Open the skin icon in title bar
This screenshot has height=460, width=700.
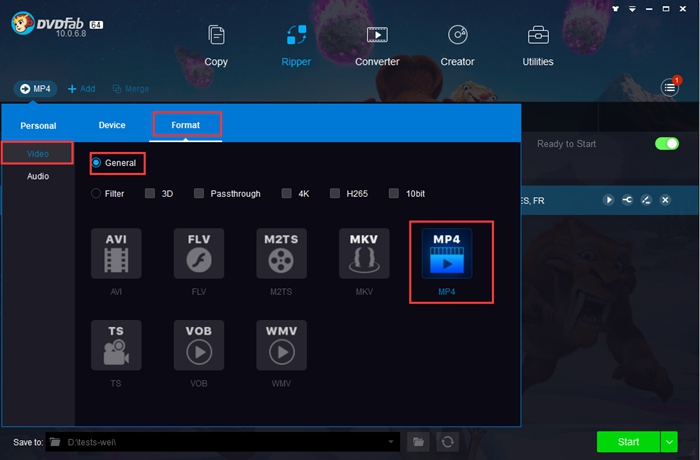pyautogui.click(x=616, y=8)
